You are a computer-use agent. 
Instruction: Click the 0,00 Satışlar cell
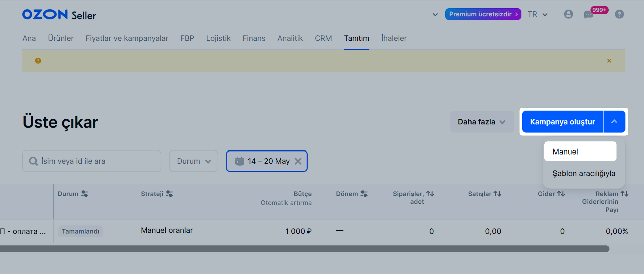(x=493, y=231)
